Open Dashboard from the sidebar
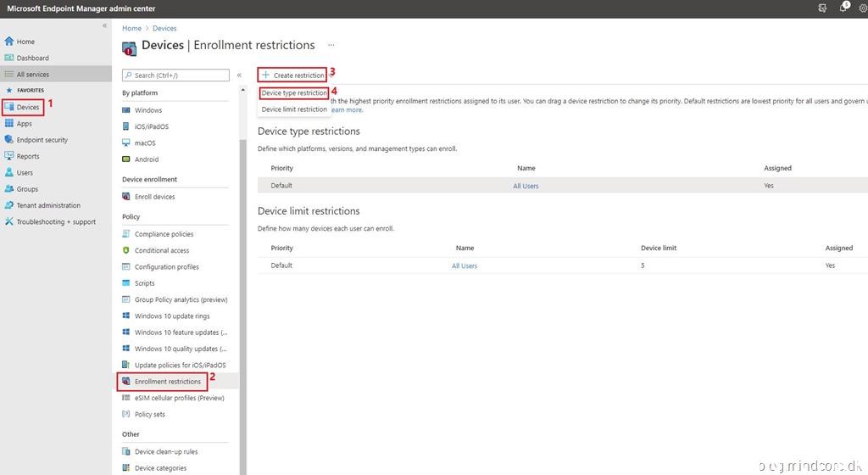This screenshot has width=868, height=475. click(x=32, y=58)
